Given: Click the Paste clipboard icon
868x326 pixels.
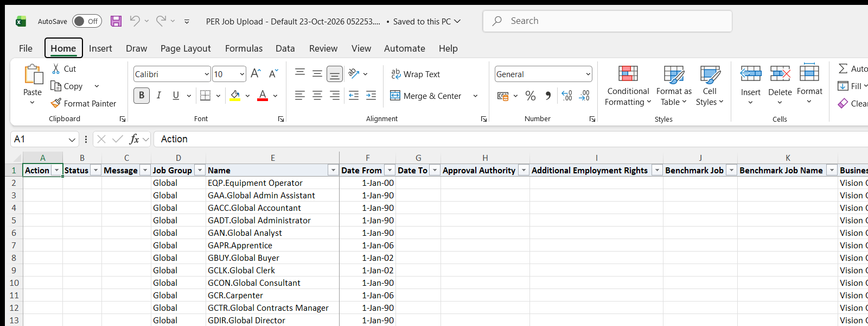Looking at the screenshot, I should point(33,74).
